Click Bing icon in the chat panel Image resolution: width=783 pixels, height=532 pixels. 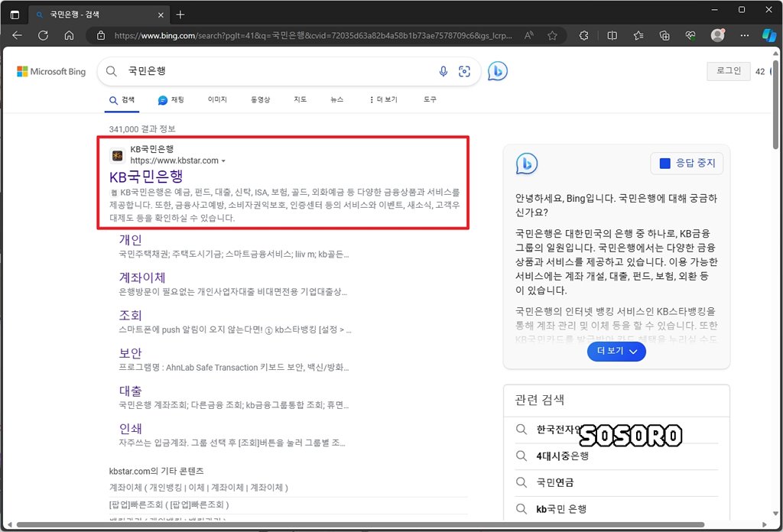(x=526, y=164)
